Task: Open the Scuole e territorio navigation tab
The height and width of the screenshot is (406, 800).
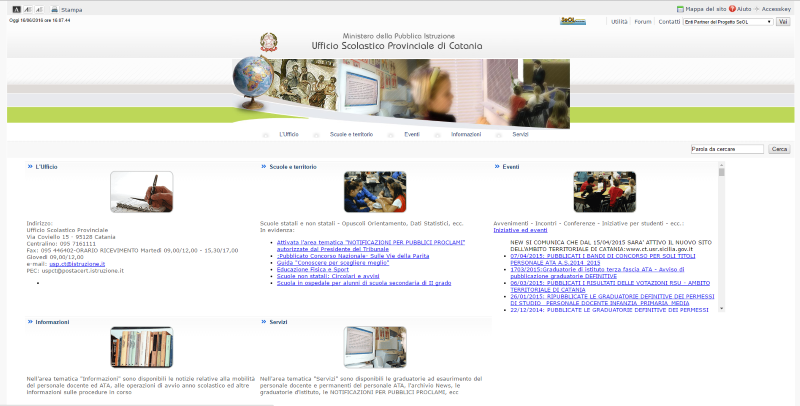Action: tap(352, 135)
